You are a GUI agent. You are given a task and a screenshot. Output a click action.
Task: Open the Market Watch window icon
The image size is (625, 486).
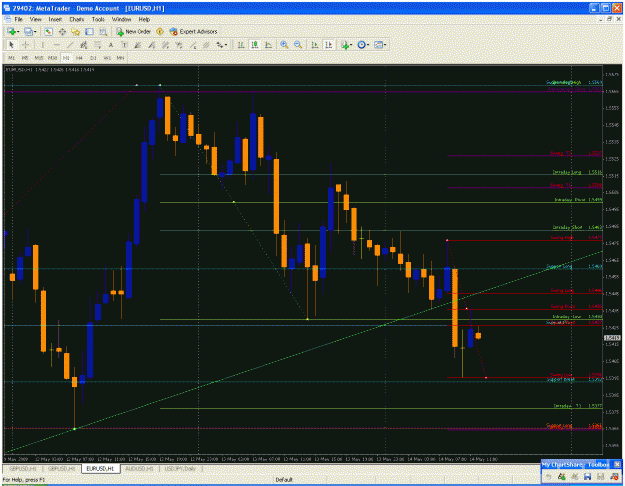pos(48,31)
